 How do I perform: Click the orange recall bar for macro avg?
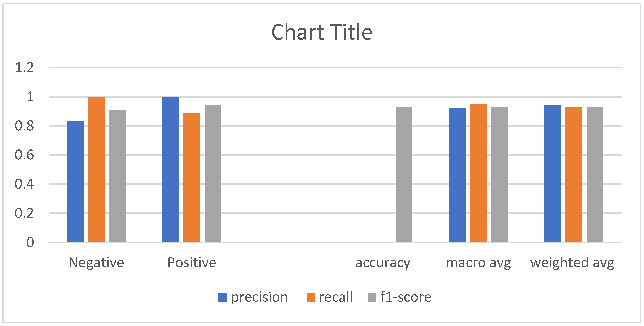tap(478, 173)
